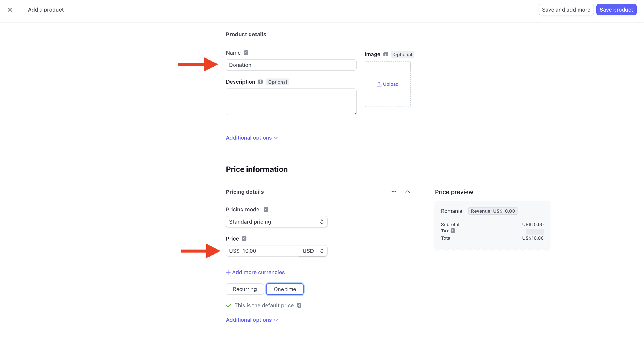Click the info icon next to Price label
Screen dimensions: 644x340
(244, 238)
